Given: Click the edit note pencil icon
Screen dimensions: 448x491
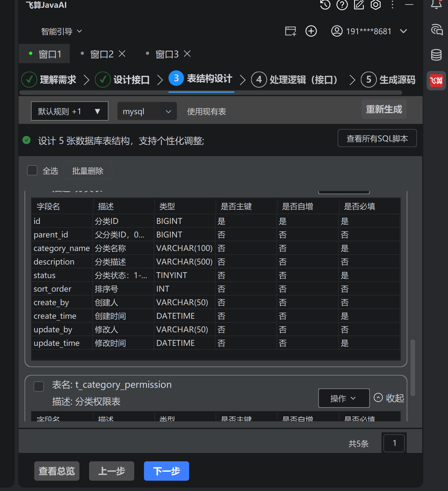Looking at the screenshot, I should coord(359,5).
